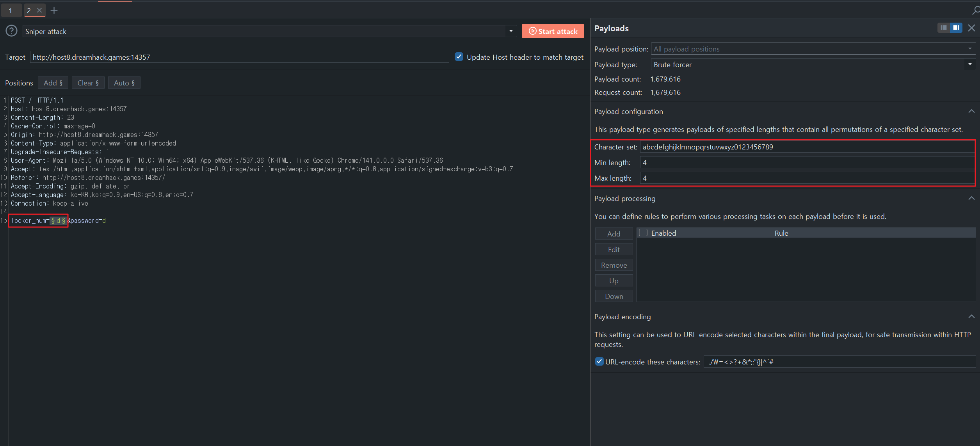The width and height of the screenshot is (980, 446).
Task: Uncheck Update Host header to match target
Action: coord(459,57)
